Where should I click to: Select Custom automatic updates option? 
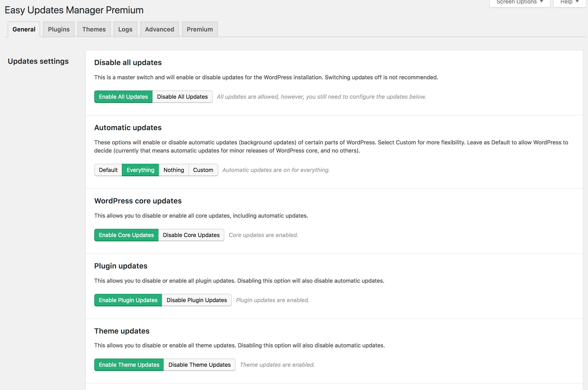point(203,170)
